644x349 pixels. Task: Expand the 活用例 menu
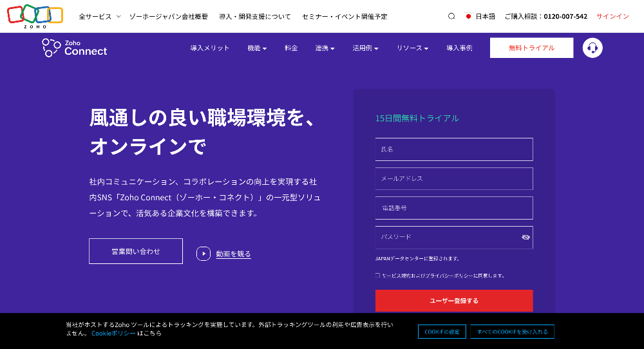pos(366,48)
